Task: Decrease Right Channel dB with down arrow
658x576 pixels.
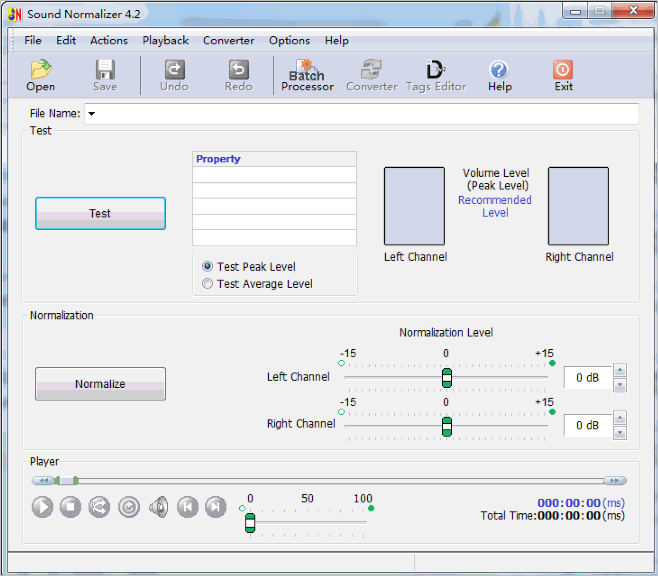Action: 620,433
